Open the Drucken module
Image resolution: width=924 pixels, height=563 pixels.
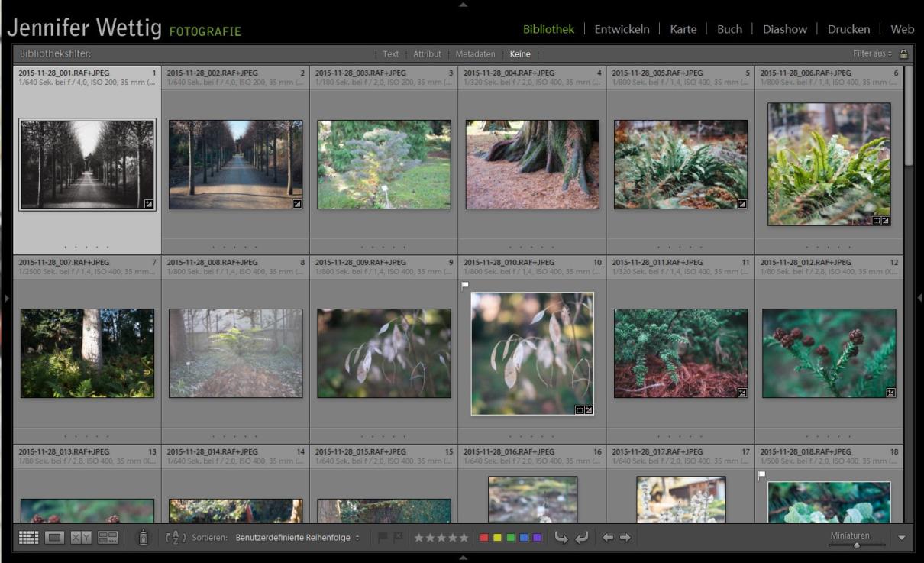pos(848,29)
